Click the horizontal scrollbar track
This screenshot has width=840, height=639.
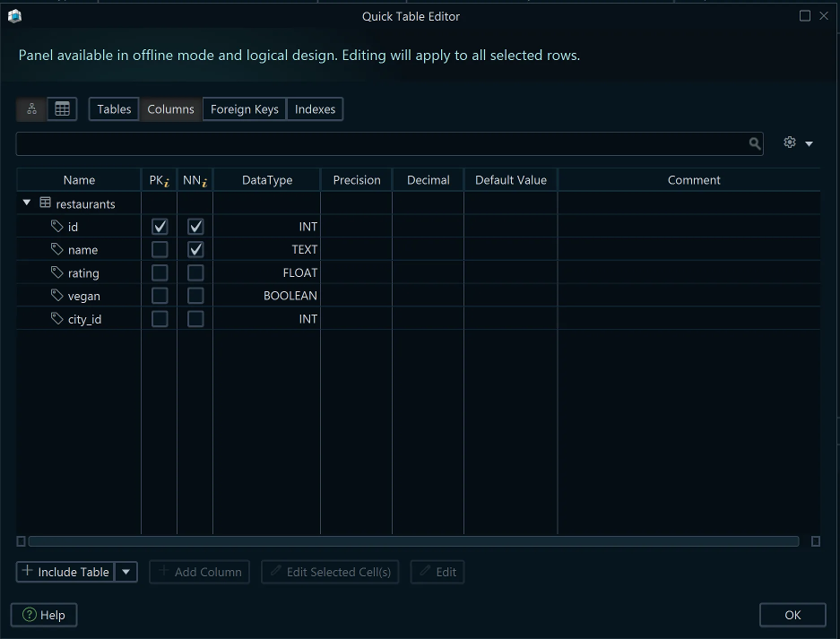[x=412, y=541]
